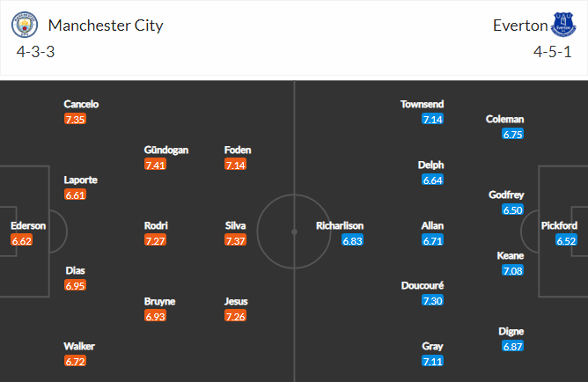Select player Richarlison
The height and width of the screenshot is (382, 588).
pos(340,225)
